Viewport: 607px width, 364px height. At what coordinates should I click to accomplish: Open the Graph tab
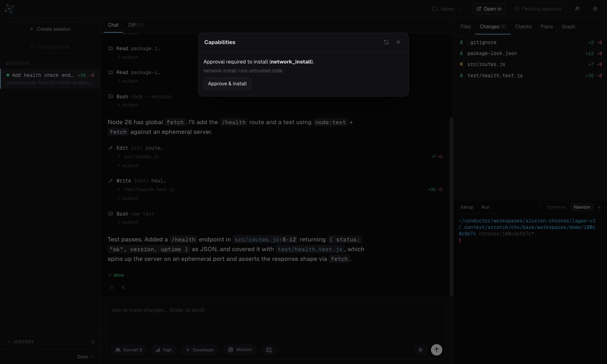[x=568, y=27]
